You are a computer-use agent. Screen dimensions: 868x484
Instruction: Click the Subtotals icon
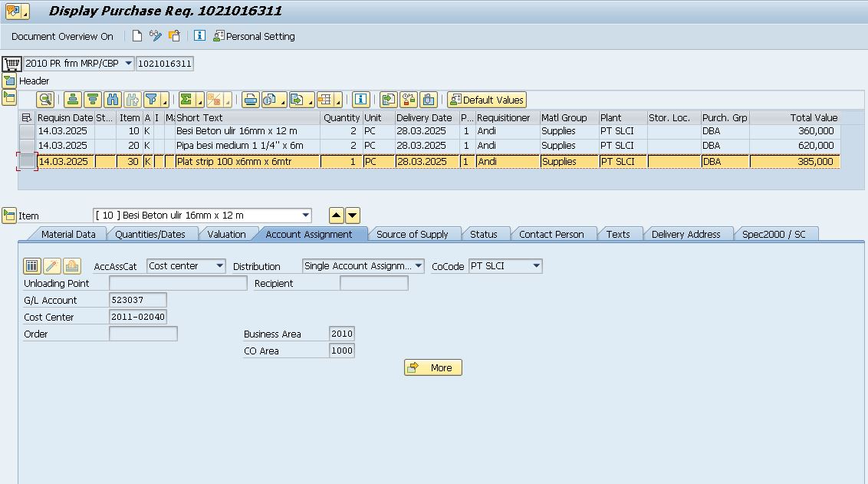(214, 100)
